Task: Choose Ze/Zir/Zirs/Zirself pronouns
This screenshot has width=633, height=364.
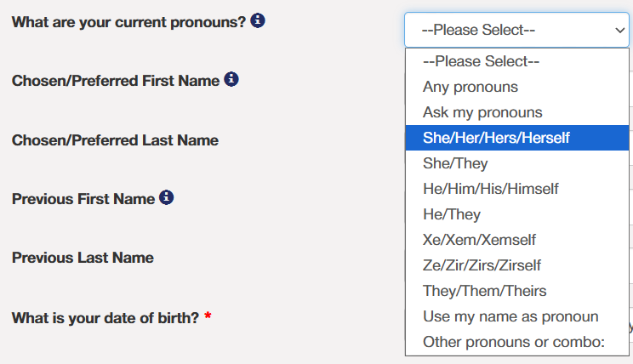Action: point(482,265)
